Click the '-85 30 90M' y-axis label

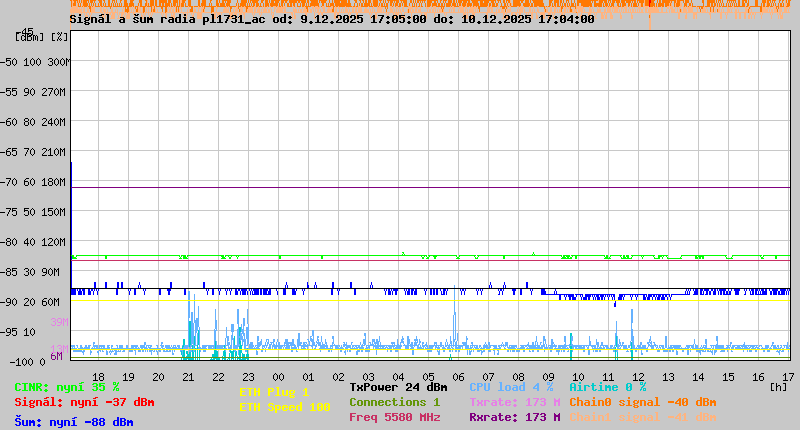point(31,272)
